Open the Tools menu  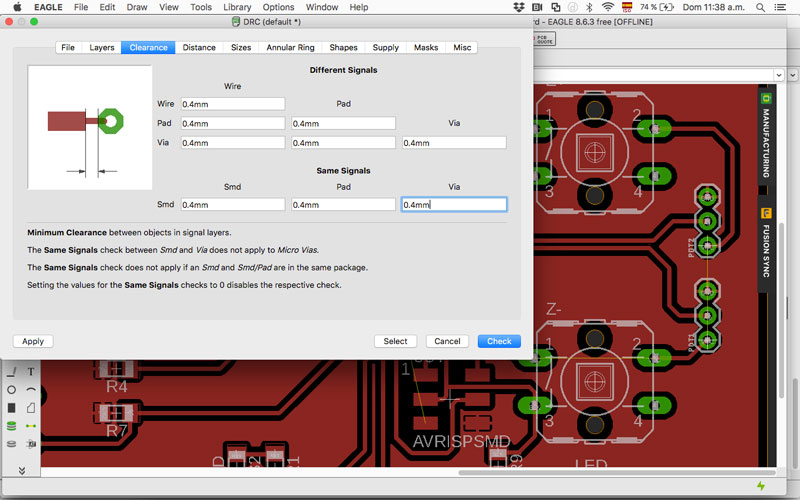pyautogui.click(x=201, y=7)
